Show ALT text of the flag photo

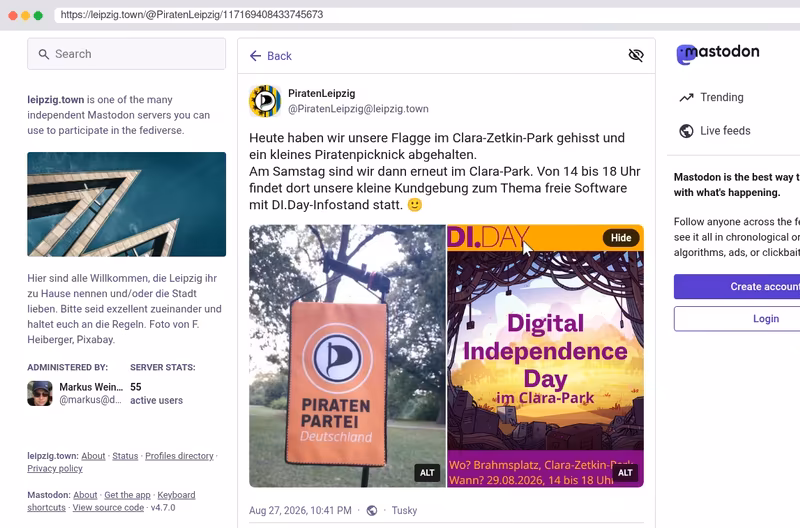(427, 473)
